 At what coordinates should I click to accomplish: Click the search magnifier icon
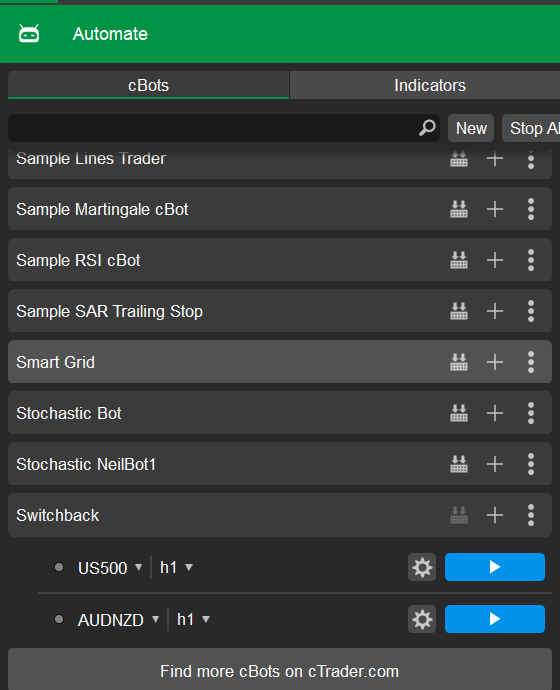(427, 128)
